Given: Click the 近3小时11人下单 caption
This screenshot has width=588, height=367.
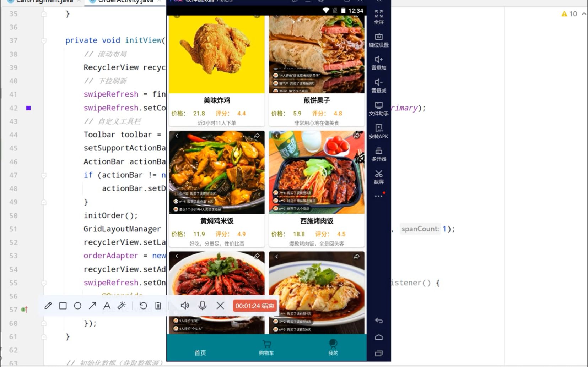Looking at the screenshot, I should (x=217, y=123).
